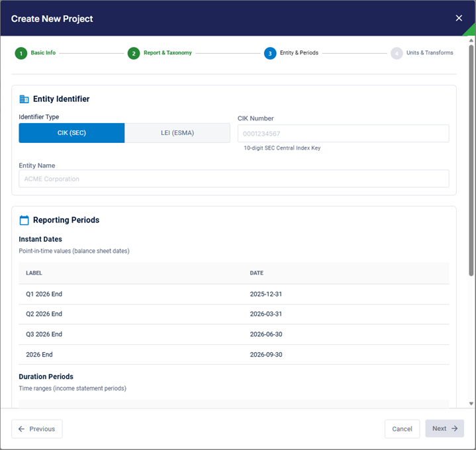Click step 2 green circle icon

134,54
